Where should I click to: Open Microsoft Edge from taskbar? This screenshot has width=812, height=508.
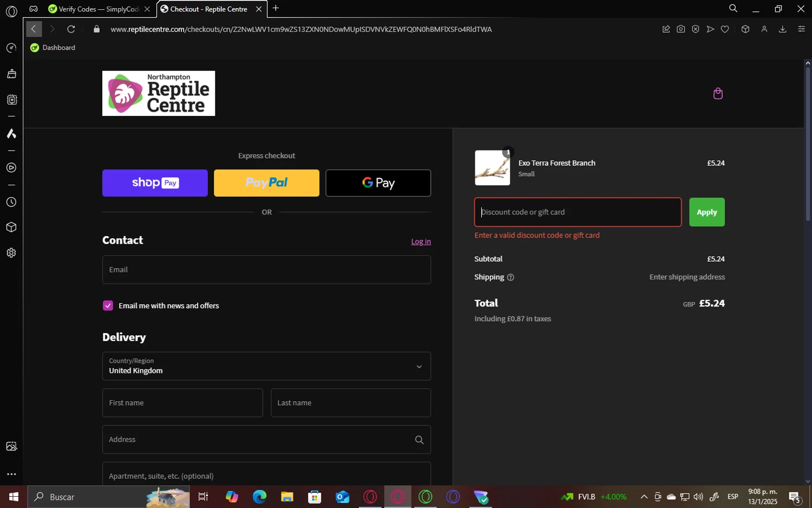click(x=259, y=497)
